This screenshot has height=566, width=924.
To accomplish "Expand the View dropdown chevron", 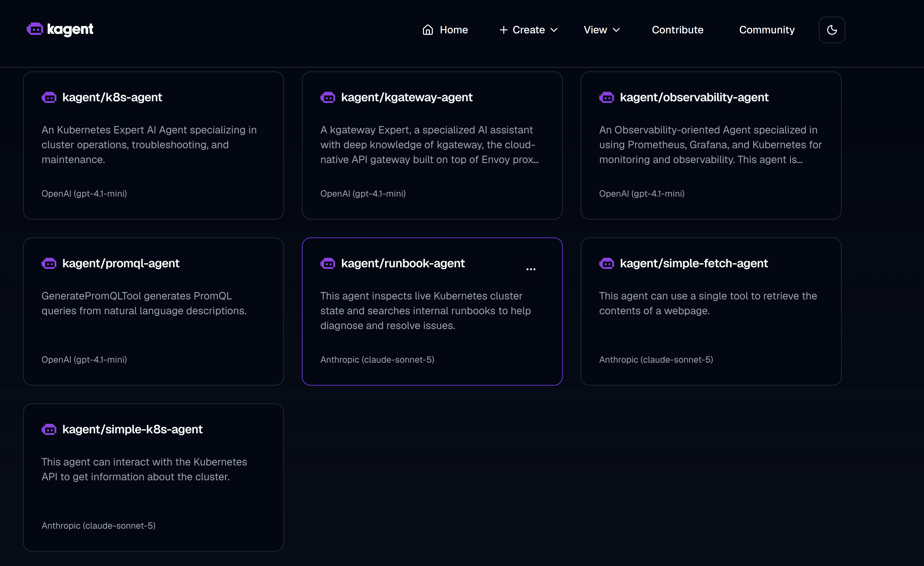I will [616, 30].
